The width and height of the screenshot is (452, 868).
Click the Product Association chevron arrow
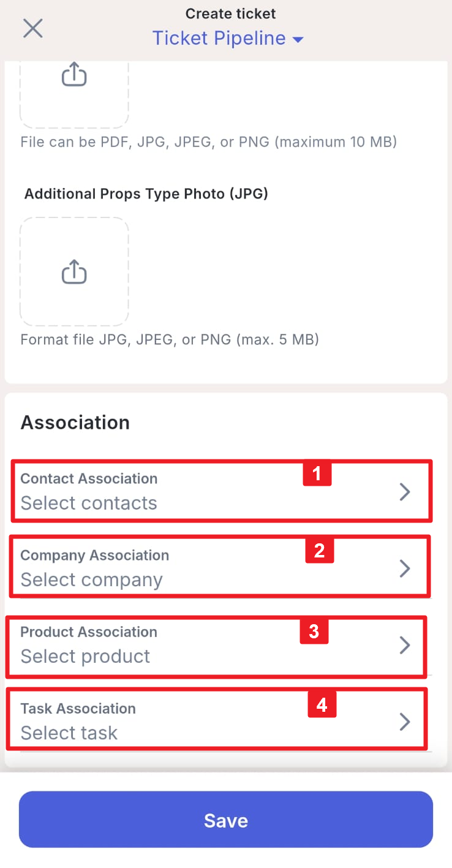pos(404,645)
